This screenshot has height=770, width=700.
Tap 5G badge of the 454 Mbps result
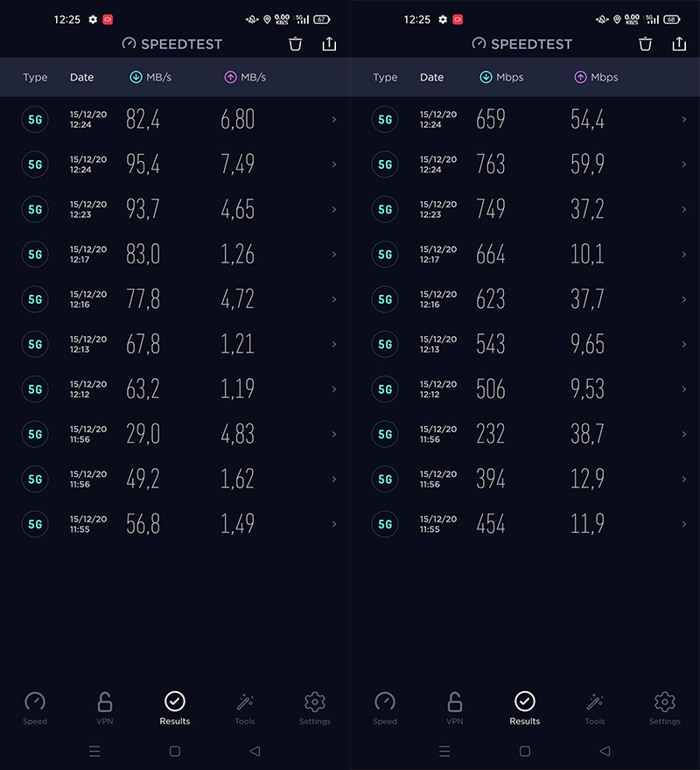[x=385, y=524]
